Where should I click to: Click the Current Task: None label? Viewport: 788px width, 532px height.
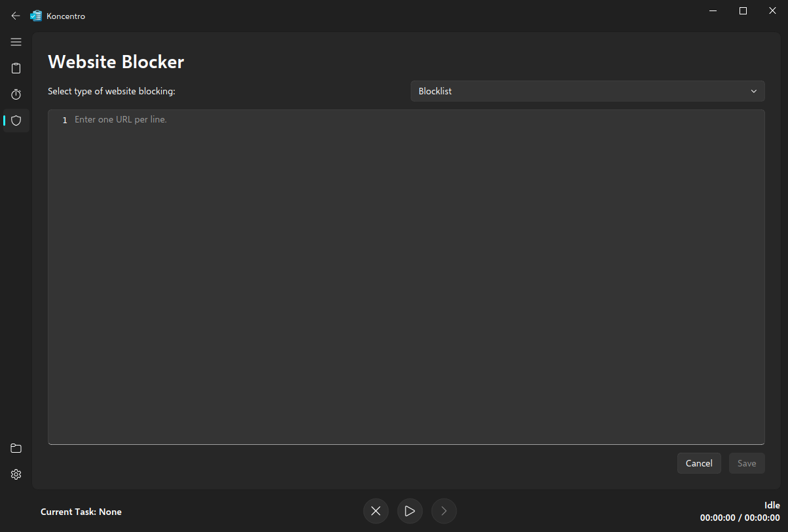click(x=81, y=511)
